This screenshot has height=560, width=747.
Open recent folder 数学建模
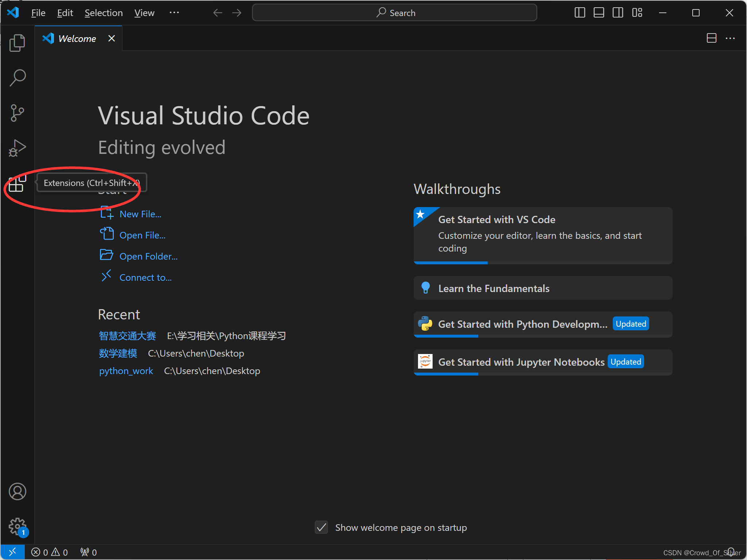pyautogui.click(x=118, y=353)
